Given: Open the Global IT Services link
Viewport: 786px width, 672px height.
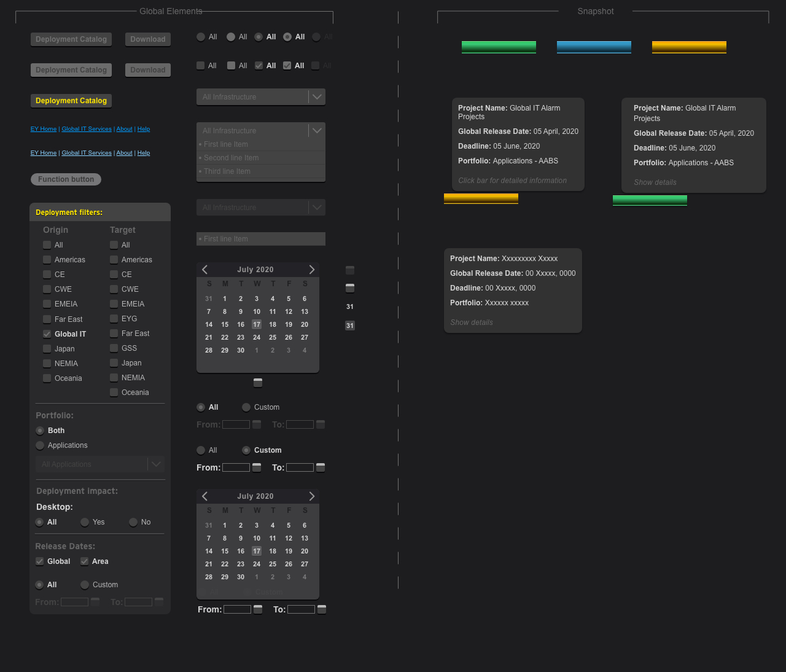Looking at the screenshot, I should (86, 128).
